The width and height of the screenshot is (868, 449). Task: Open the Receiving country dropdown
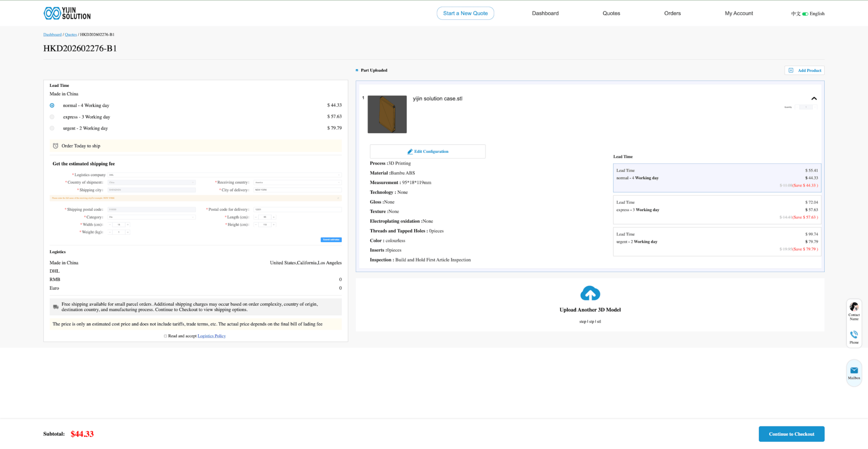tap(297, 183)
